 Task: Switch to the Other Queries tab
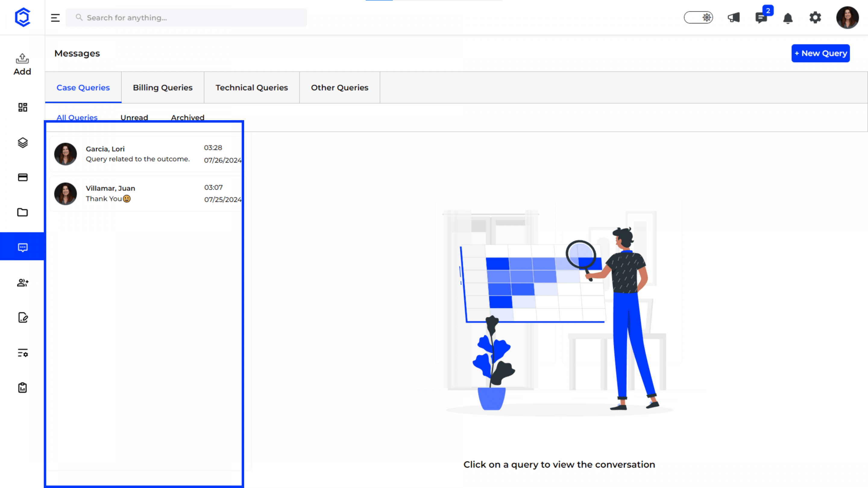click(340, 88)
